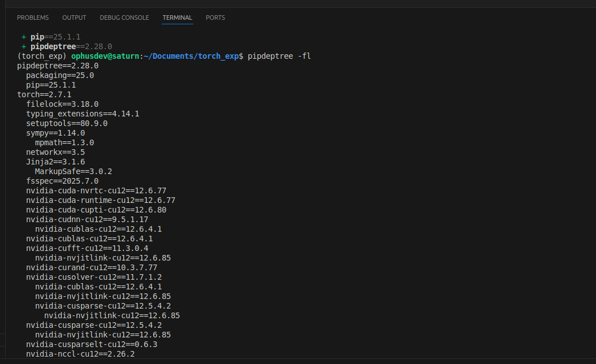
Task: Click the nvidia-cusolver-cu12==11.7.1.2 line
Action: [94, 277]
